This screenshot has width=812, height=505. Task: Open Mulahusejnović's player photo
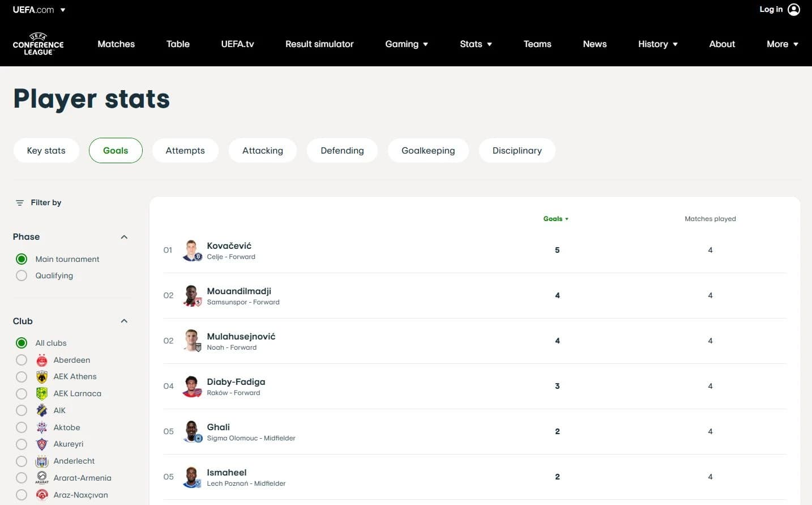[x=192, y=341]
